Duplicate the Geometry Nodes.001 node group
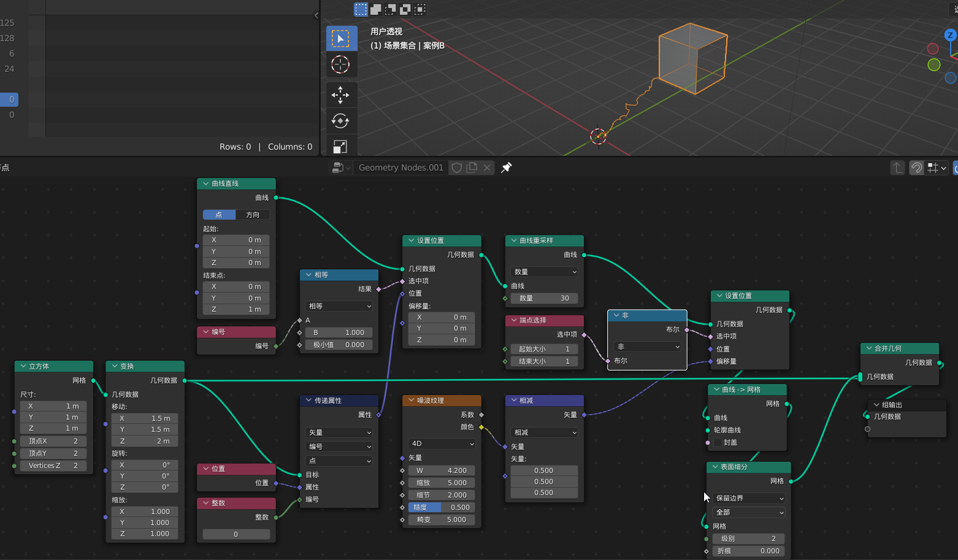Viewport: 958px width, 560px height. 472,167
